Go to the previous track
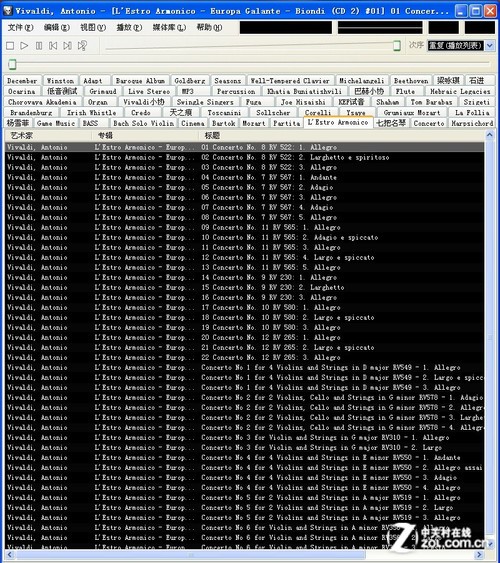 53,46
